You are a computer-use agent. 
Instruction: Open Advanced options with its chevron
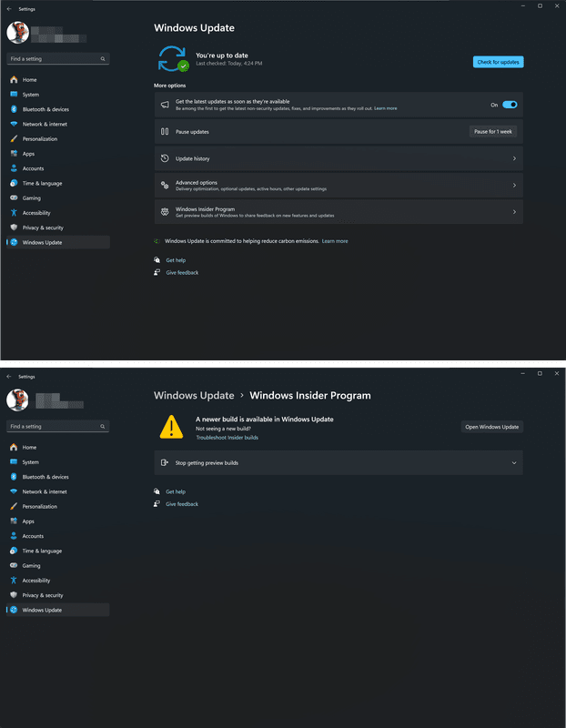514,186
